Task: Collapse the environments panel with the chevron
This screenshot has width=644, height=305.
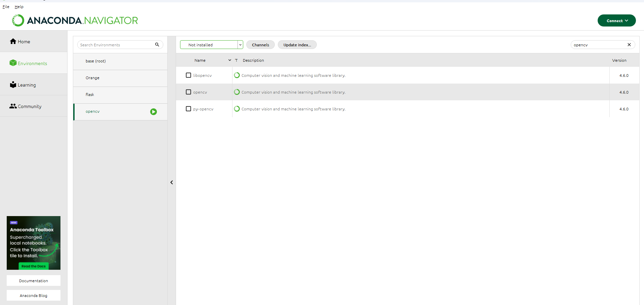Action: pos(172,183)
